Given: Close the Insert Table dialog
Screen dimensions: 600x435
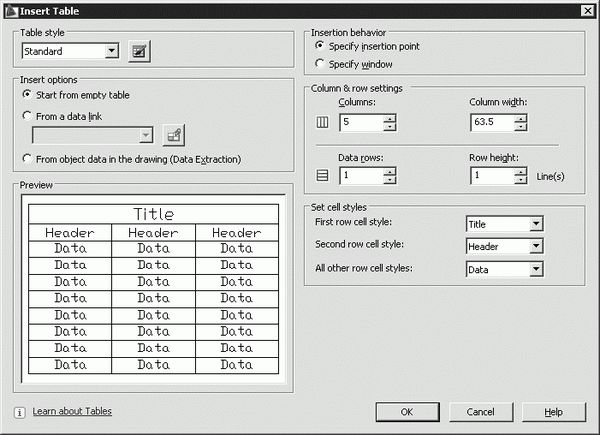Looking at the screenshot, I should tap(587, 11).
